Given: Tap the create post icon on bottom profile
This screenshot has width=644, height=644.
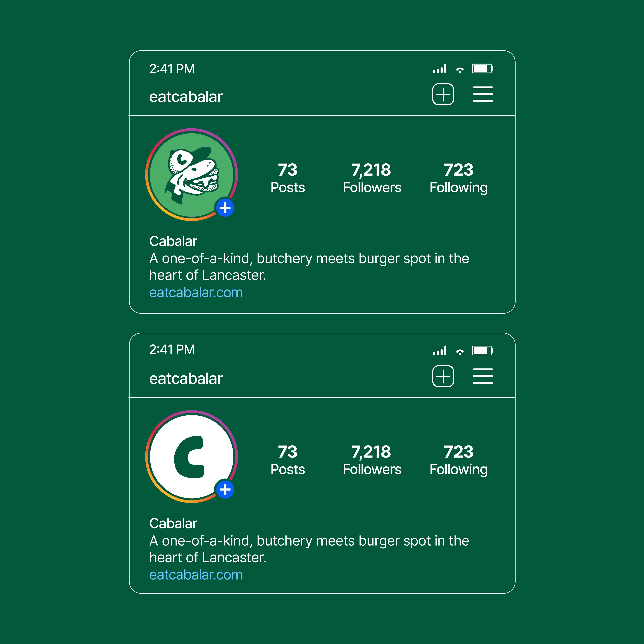Looking at the screenshot, I should 444,377.
